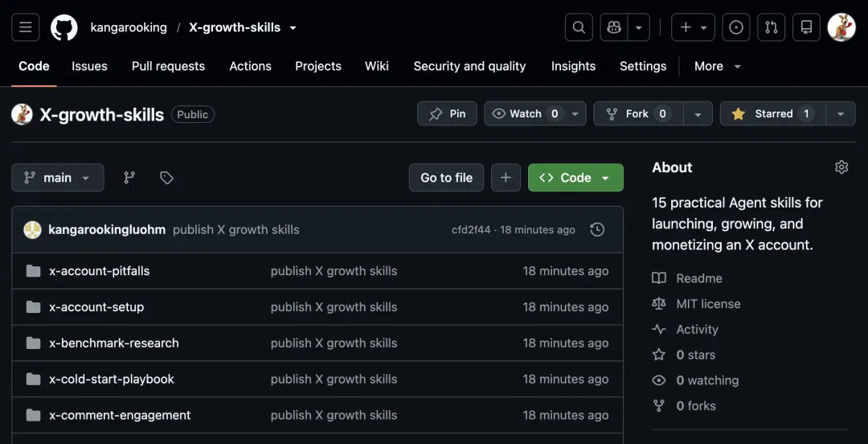This screenshot has width=868, height=444.
Task: Open the user profile avatar menu
Action: click(x=841, y=27)
